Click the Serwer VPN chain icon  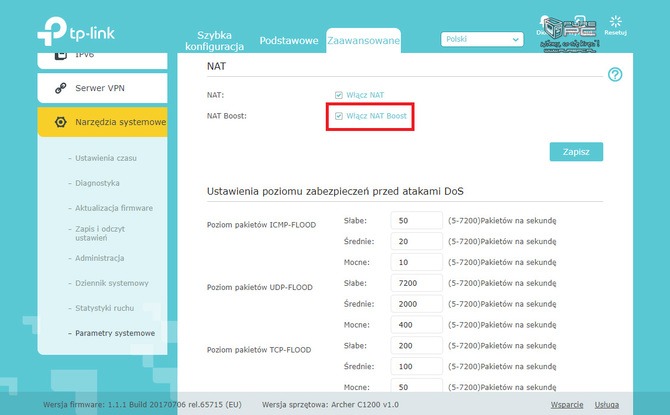(60, 88)
